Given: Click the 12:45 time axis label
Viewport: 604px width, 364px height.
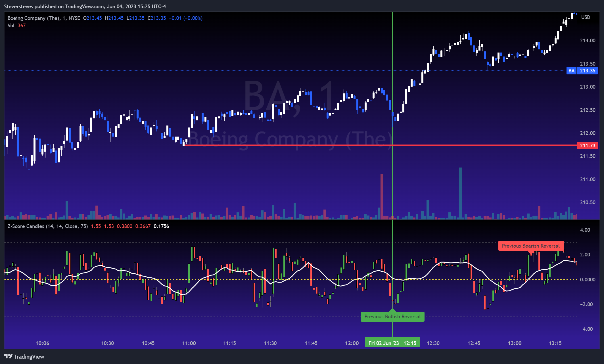Looking at the screenshot, I should [474, 343].
